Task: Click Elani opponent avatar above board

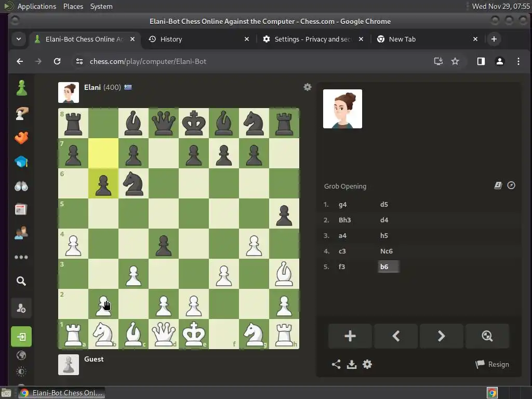Action: pyautogui.click(x=69, y=92)
